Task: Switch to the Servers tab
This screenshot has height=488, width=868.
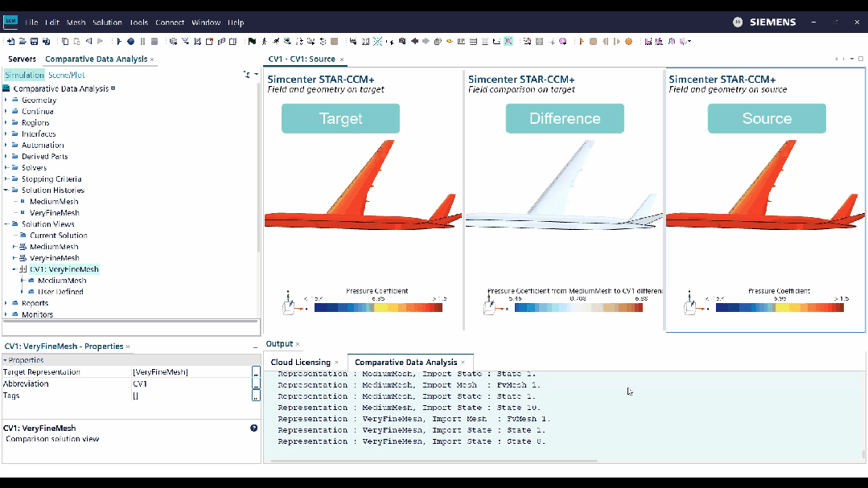Action: coord(23,59)
